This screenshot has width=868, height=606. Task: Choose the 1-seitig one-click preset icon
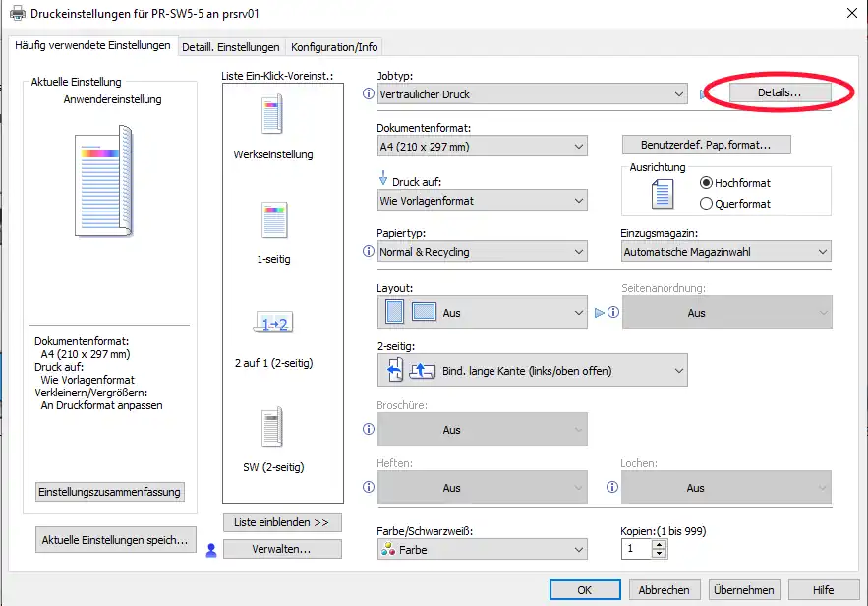(x=272, y=220)
